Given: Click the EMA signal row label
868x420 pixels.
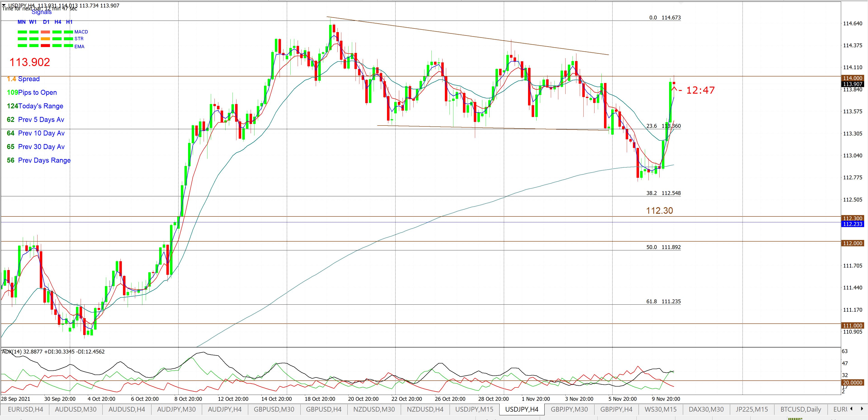Looking at the screenshot, I should click(x=80, y=47).
